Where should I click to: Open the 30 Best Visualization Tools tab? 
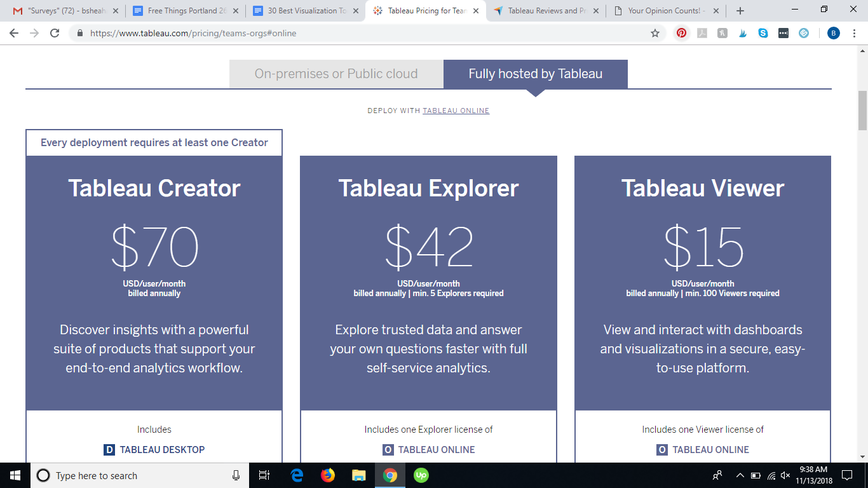coord(305,11)
